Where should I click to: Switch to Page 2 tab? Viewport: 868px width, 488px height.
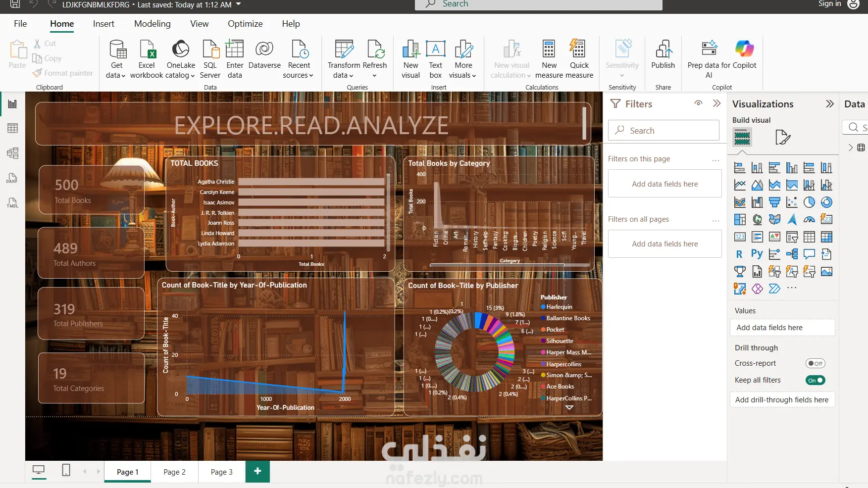[x=174, y=472]
